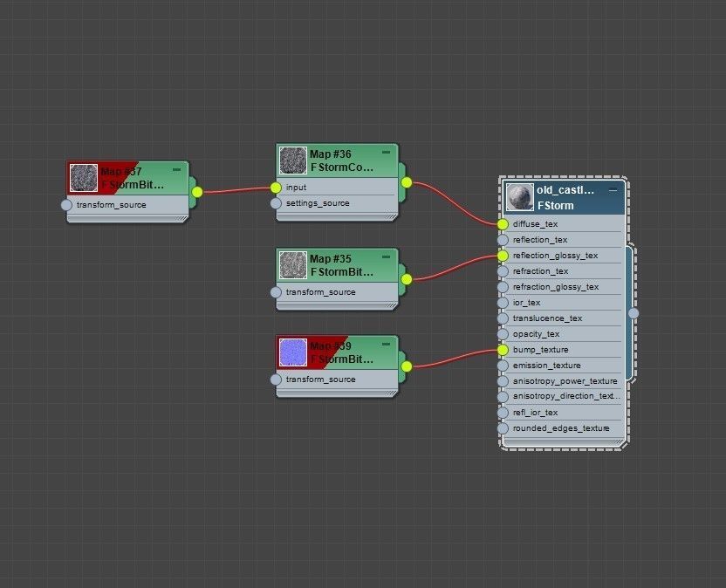The image size is (726, 588).
Task: Select the Map #36 node title
Action: [331, 154]
